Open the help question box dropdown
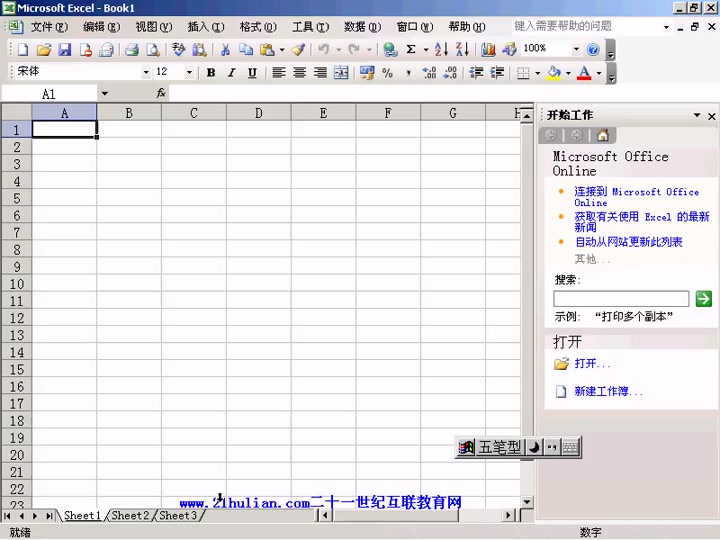Screen dimensions: 720x540 (666, 27)
